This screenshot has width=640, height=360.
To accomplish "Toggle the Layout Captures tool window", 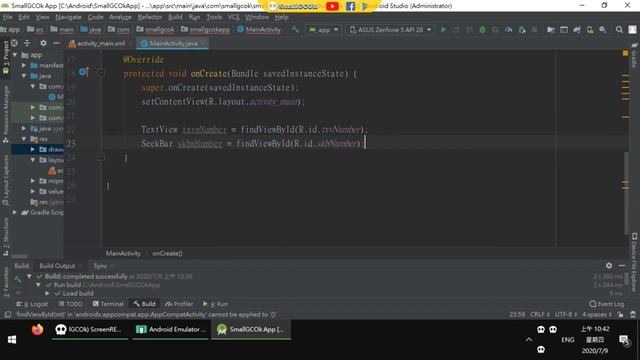I will [6, 180].
